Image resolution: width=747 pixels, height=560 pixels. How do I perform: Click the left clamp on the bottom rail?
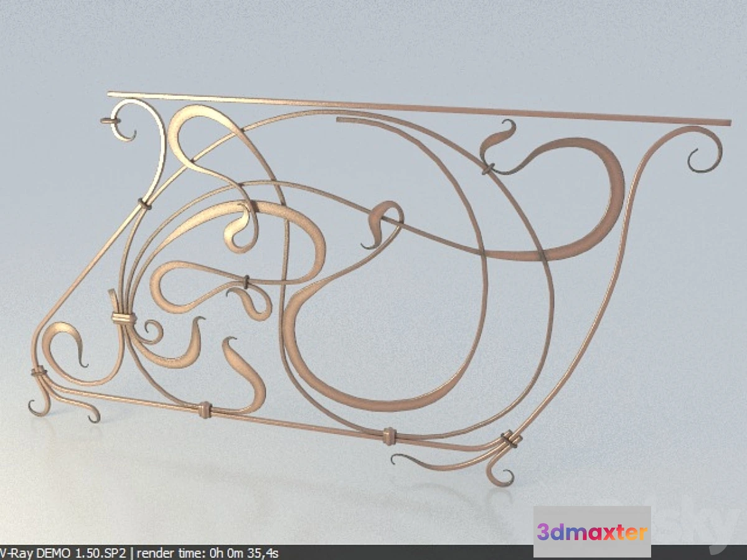205,409
